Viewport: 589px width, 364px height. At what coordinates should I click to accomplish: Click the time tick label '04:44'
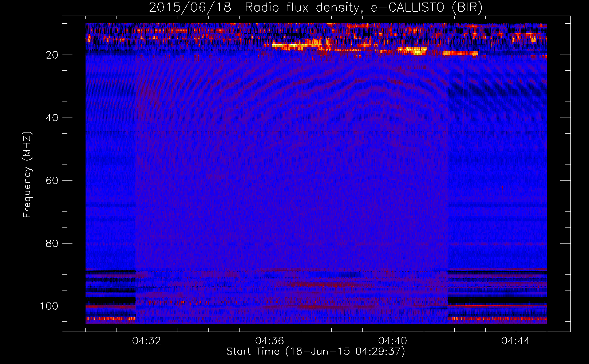point(516,341)
